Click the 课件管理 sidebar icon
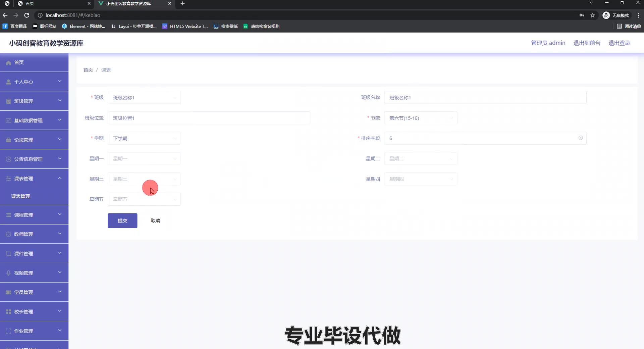 pos(8,254)
